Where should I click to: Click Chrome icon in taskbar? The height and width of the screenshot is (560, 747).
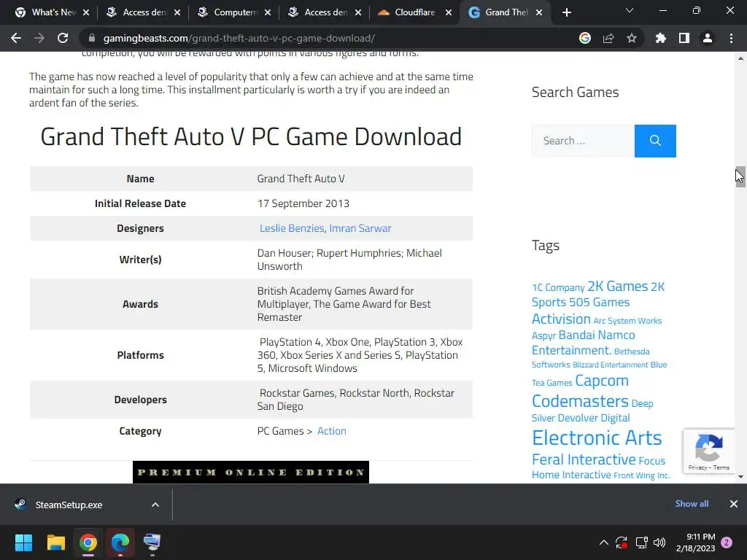coord(88,542)
